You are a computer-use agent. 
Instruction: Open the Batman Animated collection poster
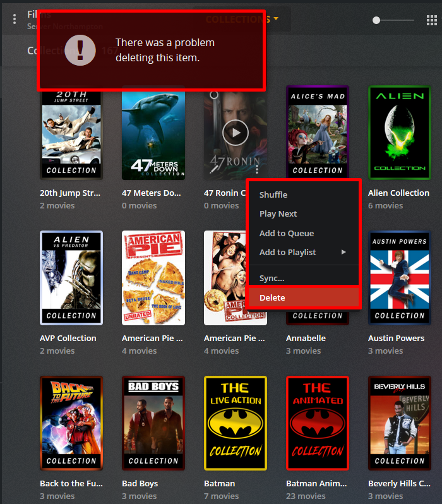coord(318,423)
